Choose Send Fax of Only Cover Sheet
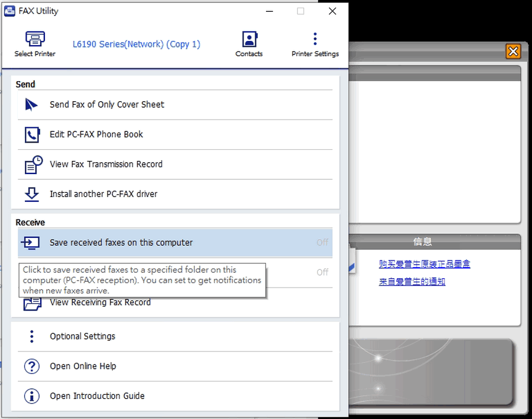Image resolution: width=532 pixels, height=419 pixels. click(107, 105)
